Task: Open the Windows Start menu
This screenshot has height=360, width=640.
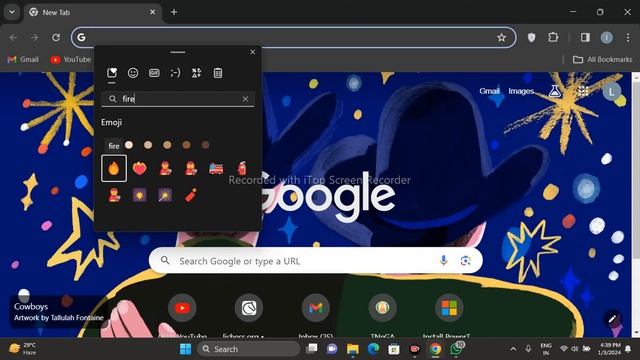Action: pyautogui.click(x=185, y=349)
